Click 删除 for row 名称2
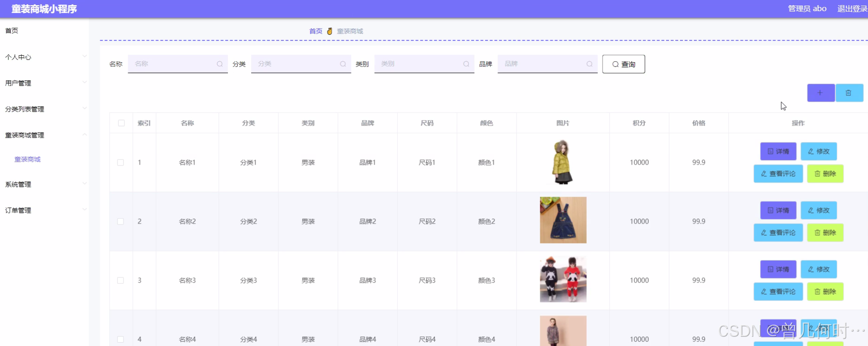 [x=825, y=232]
